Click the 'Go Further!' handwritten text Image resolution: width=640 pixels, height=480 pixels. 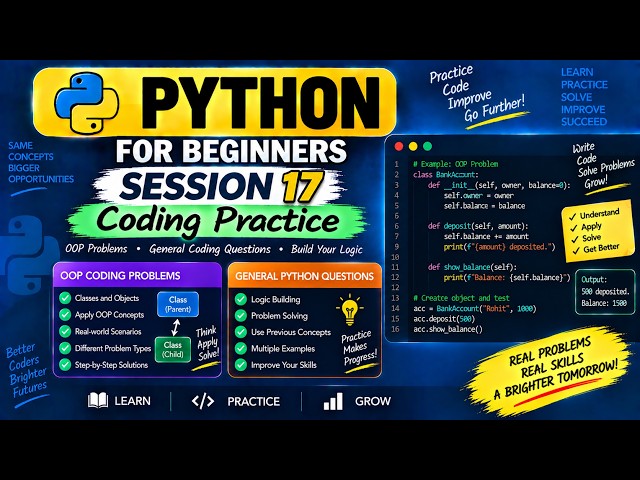pos(494,109)
